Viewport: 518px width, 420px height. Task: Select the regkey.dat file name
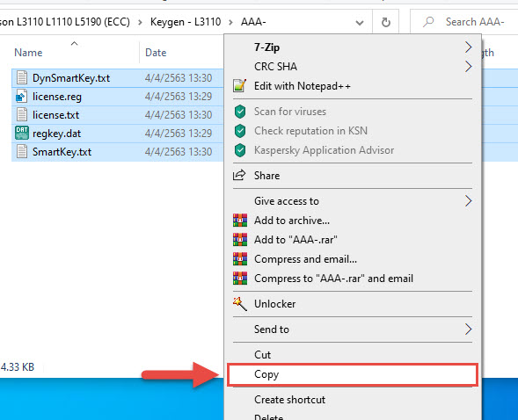[x=56, y=134]
